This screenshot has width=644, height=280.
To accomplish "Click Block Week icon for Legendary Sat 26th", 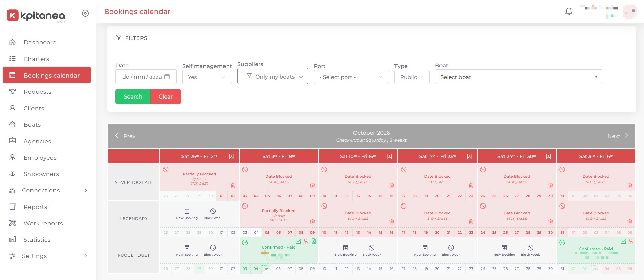I will point(213,211).
